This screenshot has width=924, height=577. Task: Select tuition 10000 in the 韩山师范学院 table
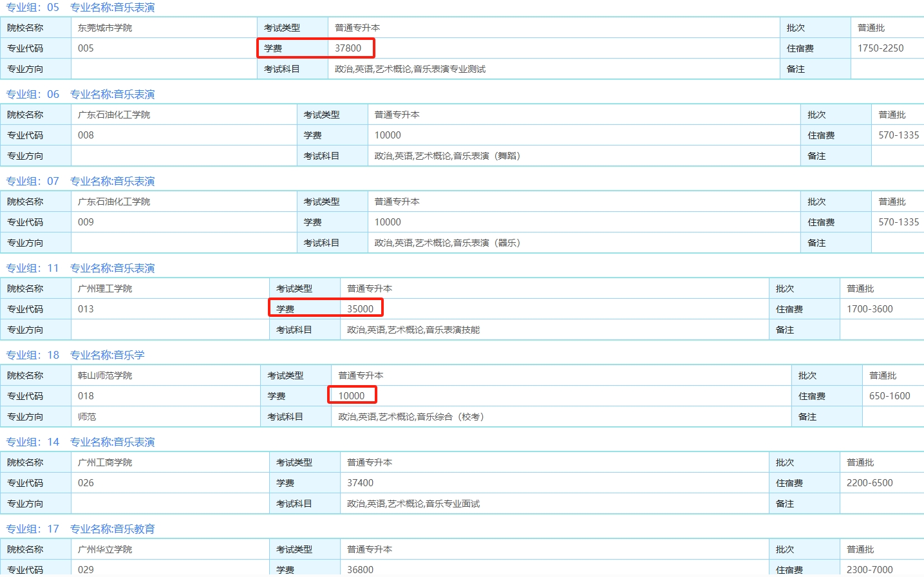point(352,396)
